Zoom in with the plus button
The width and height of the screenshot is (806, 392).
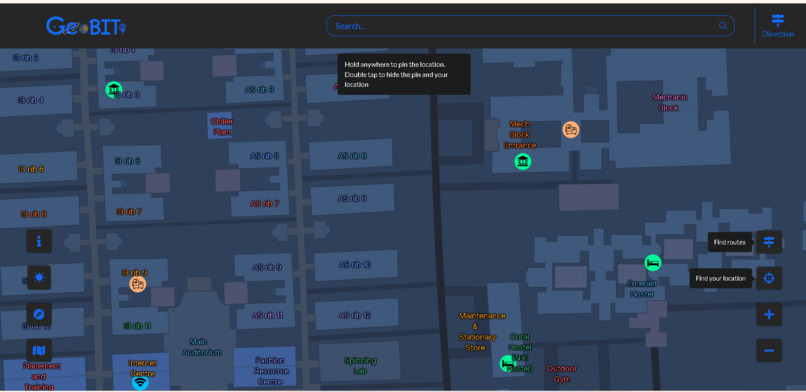[x=769, y=314]
